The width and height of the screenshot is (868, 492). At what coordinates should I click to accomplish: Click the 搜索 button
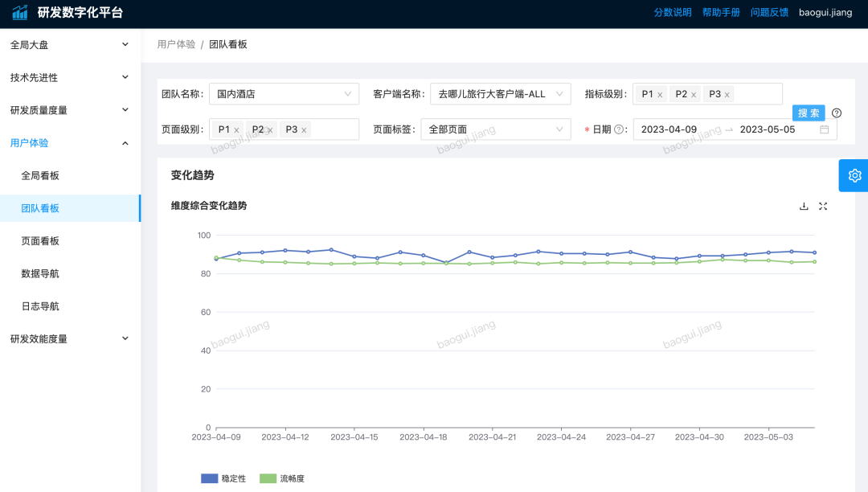pos(809,113)
